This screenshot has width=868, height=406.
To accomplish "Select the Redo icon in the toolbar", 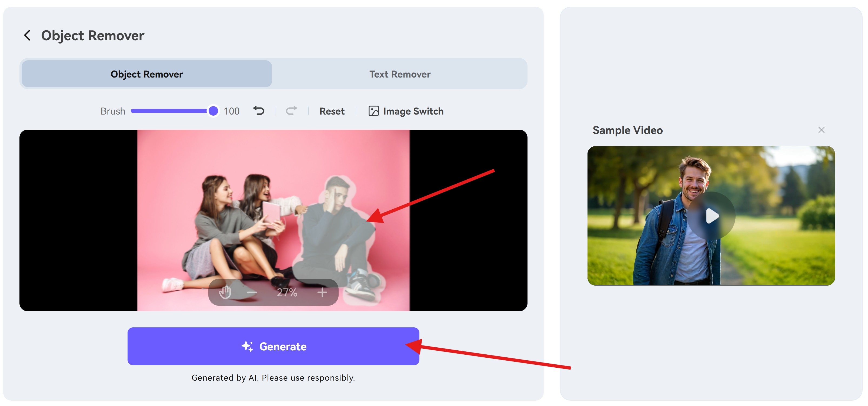I will coord(291,111).
